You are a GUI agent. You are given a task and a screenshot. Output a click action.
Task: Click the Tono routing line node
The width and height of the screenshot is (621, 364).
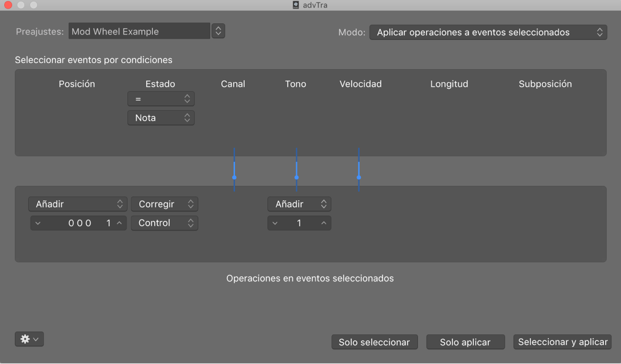(296, 177)
